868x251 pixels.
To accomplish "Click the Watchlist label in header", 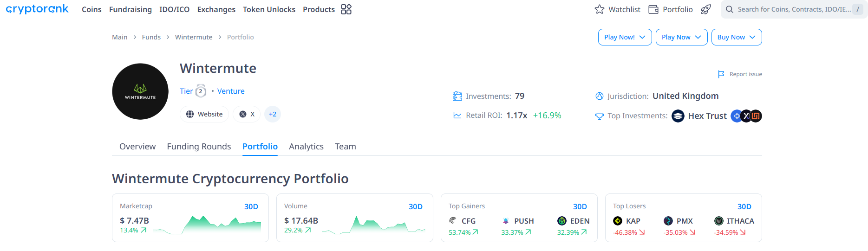I will point(625,9).
